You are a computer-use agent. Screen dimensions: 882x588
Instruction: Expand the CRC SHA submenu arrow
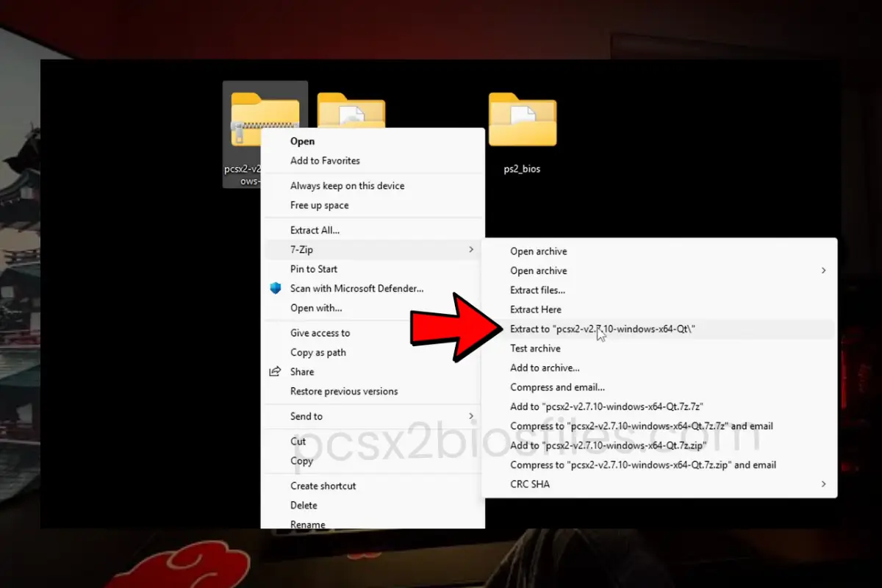823,484
